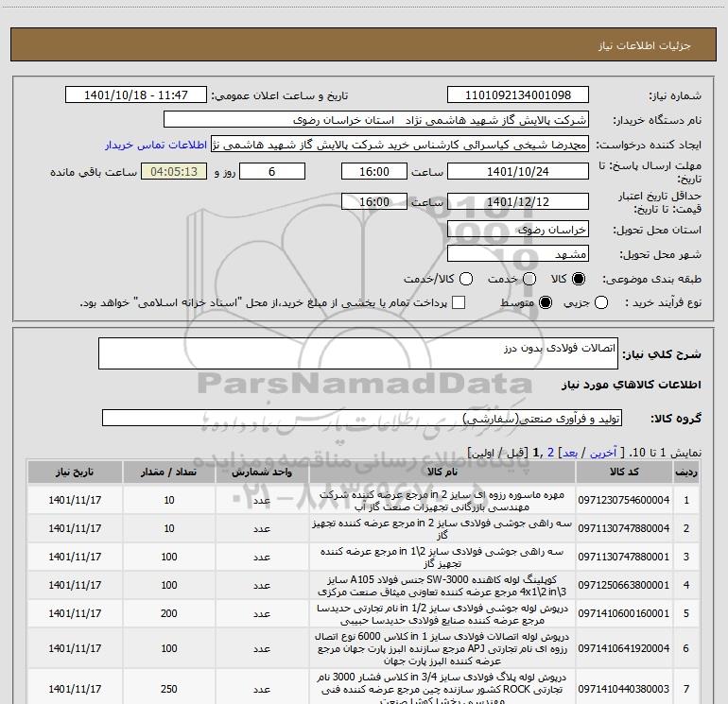
Task: Click quantity 250 in row 7
Action: (169, 689)
